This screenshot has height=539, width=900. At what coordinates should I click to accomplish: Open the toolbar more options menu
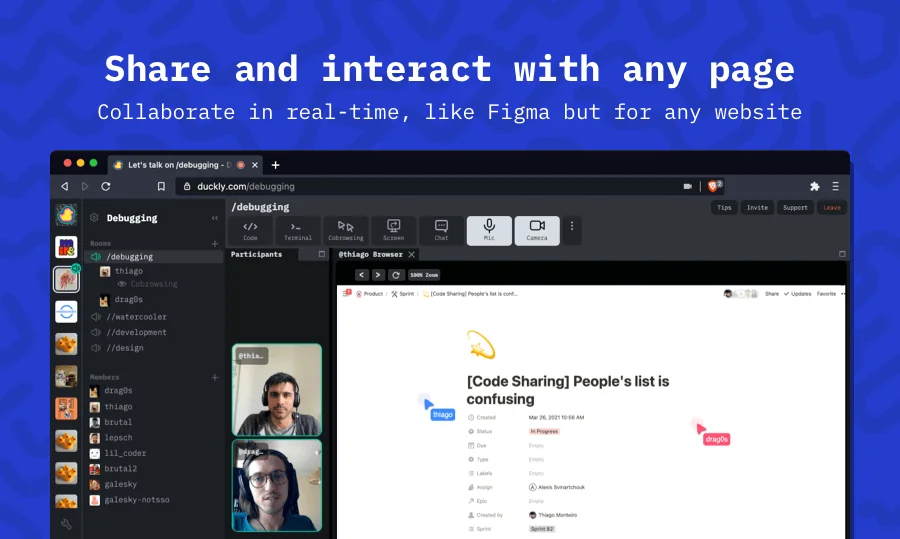click(x=572, y=227)
